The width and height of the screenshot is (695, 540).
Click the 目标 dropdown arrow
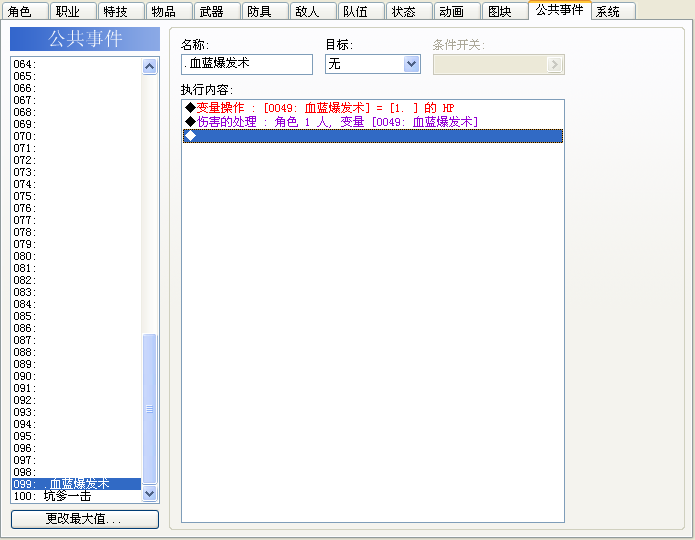(x=412, y=64)
